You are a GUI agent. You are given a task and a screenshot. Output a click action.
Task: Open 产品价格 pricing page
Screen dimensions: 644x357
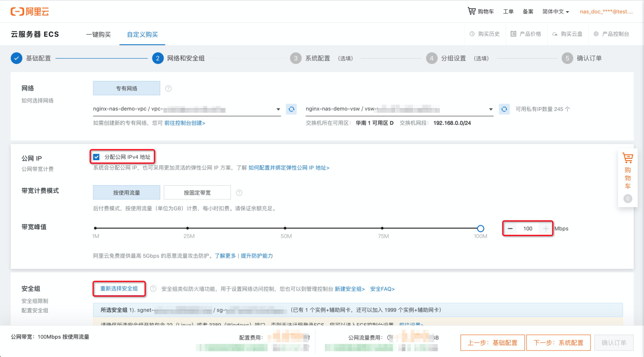(526, 34)
